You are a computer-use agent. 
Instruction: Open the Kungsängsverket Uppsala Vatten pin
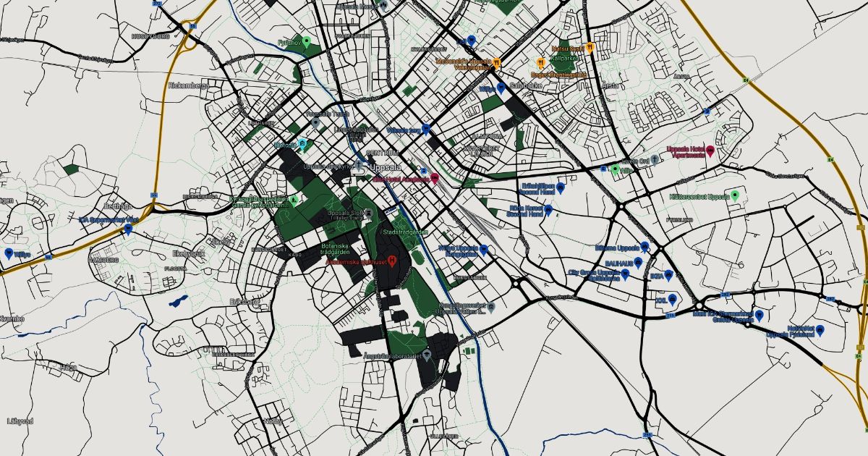click(x=491, y=308)
